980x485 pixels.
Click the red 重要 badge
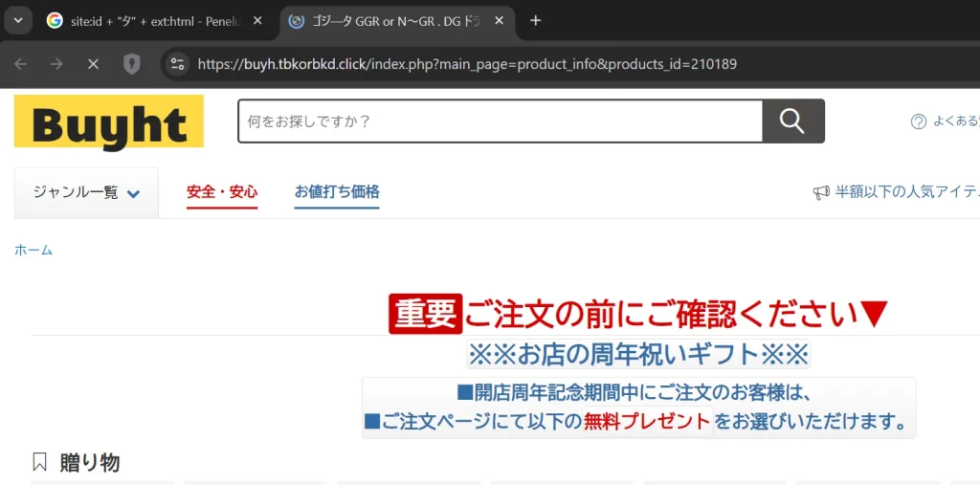click(426, 314)
